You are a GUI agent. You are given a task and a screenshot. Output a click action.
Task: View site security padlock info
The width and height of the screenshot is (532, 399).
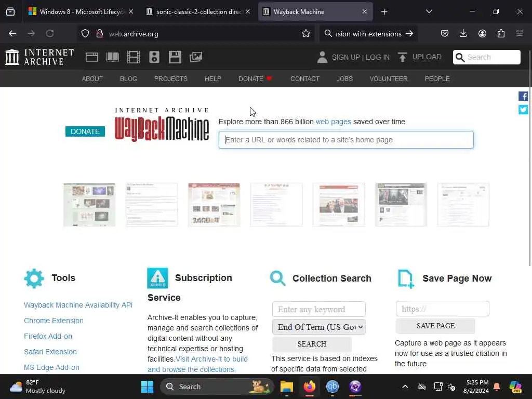pos(99,34)
